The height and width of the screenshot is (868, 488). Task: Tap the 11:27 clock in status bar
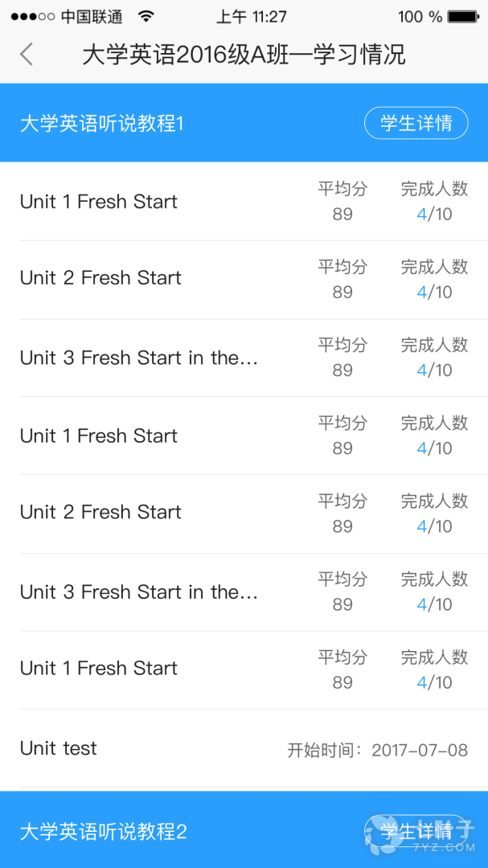tap(251, 16)
